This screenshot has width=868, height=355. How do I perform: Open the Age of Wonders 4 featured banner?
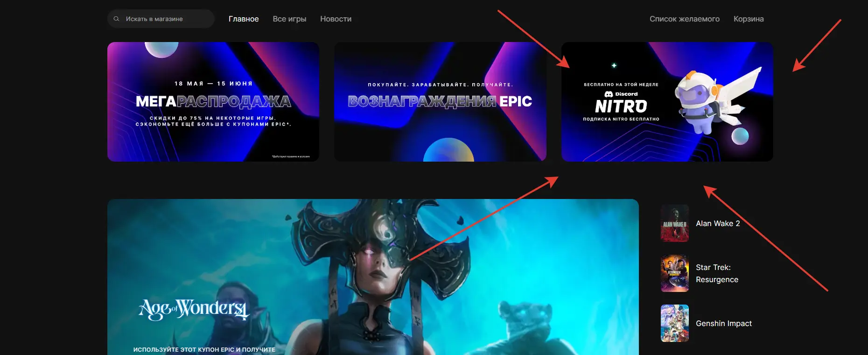(373, 277)
